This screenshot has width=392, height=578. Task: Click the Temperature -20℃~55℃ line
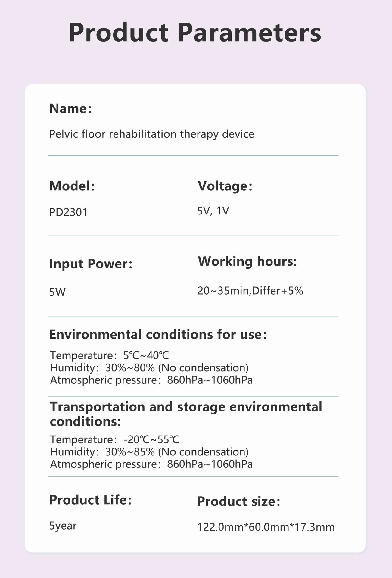pos(115,439)
